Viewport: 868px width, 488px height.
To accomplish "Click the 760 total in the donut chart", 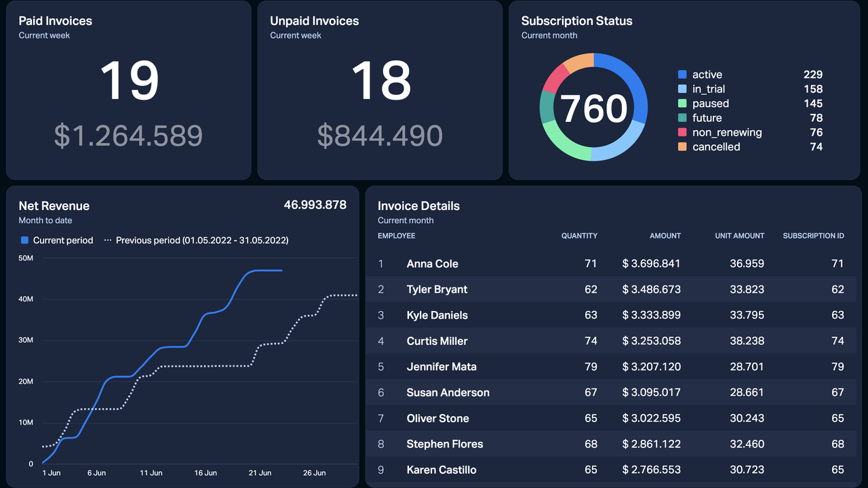I will tap(594, 108).
